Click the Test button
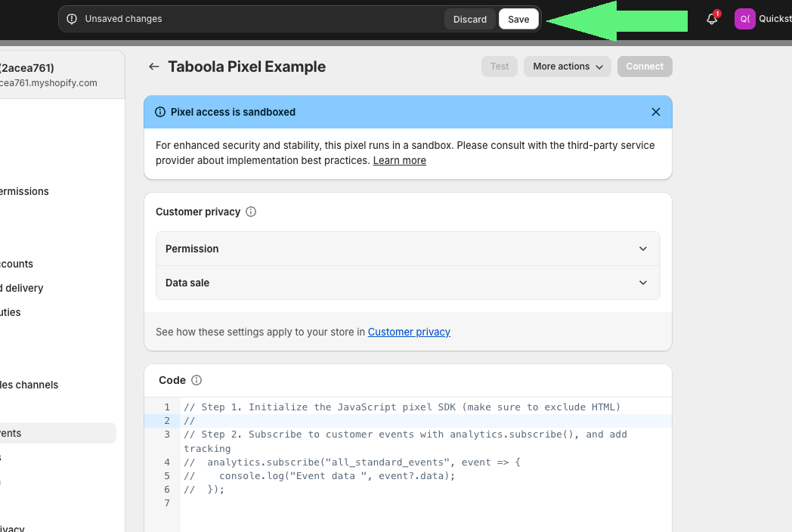 point(500,66)
